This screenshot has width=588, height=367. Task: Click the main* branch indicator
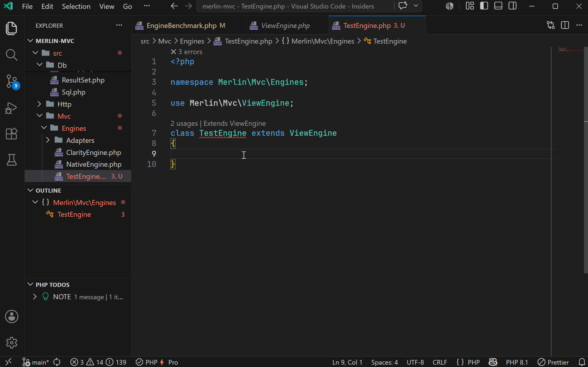coord(36,362)
